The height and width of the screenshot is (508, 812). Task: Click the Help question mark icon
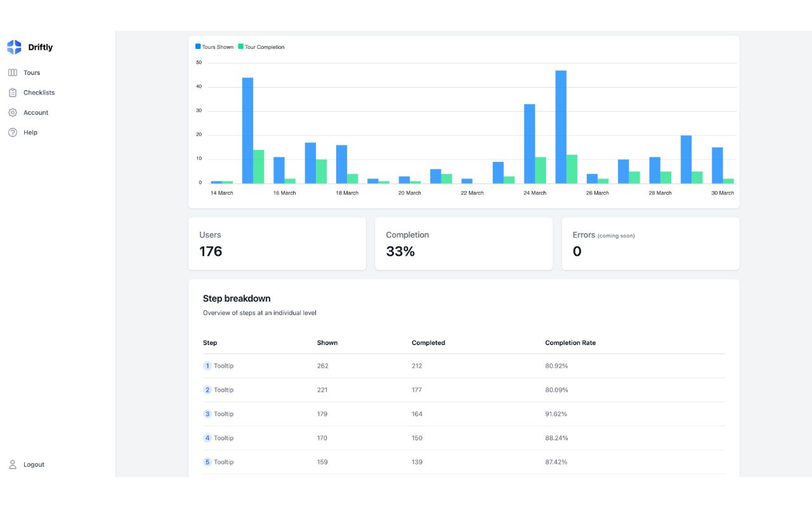pos(12,133)
